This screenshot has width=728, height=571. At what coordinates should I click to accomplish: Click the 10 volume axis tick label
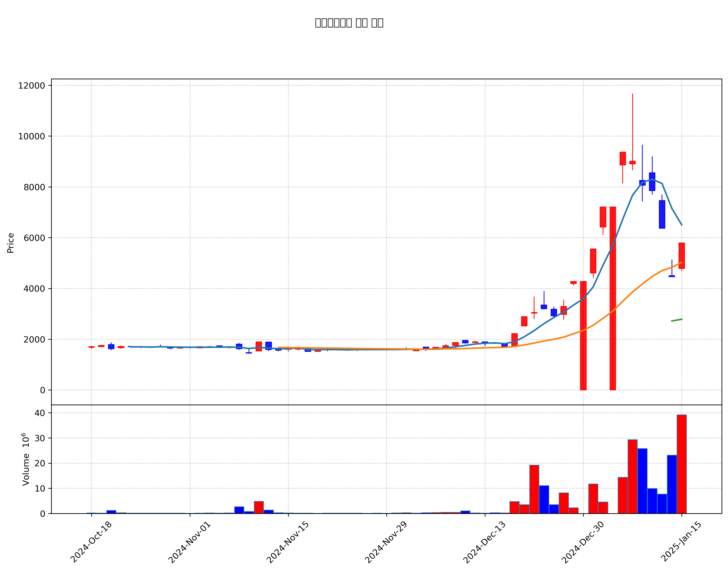point(40,488)
